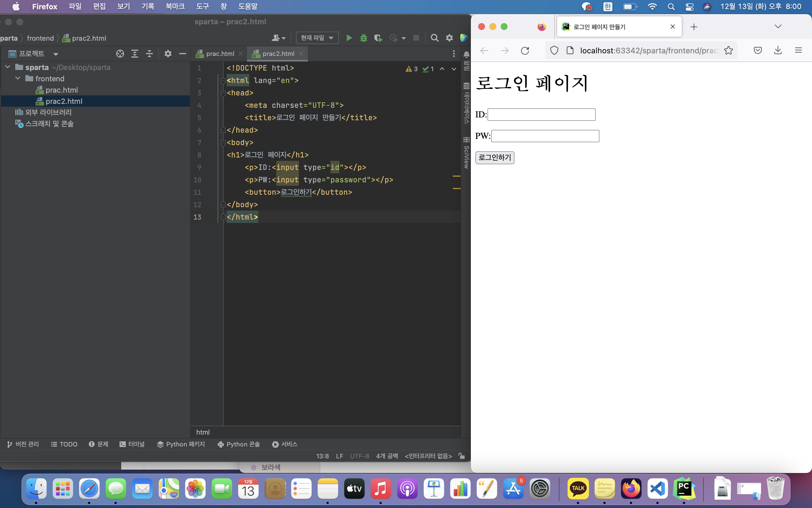Open Firefox downloads panel

(x=778, y=51)
